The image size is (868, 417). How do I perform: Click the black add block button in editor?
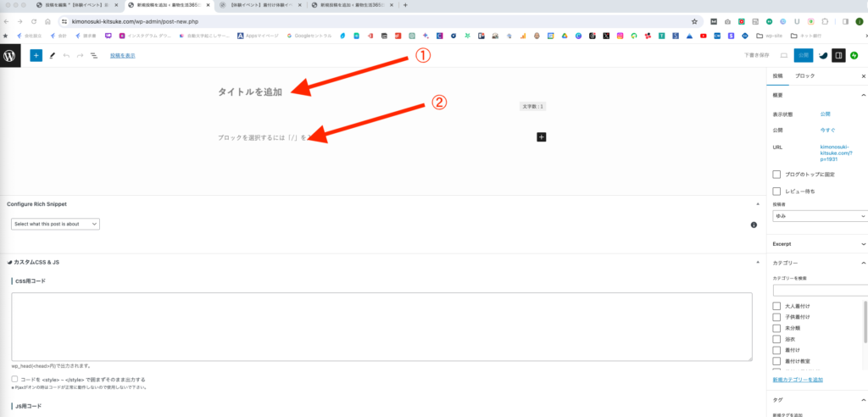pos(542,136)
